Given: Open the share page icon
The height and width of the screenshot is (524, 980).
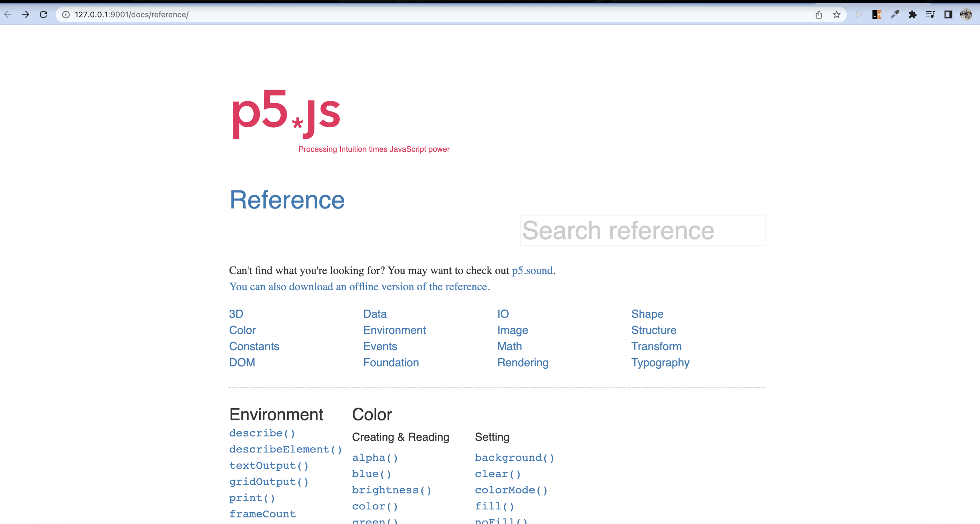Looking at the screenshot, I should click(x=818, y=15).
